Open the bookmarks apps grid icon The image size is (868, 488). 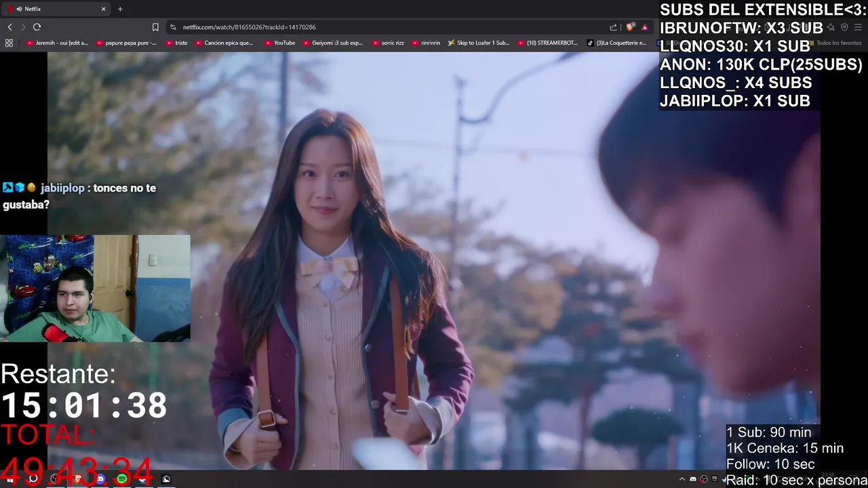(x=9, y=43)
